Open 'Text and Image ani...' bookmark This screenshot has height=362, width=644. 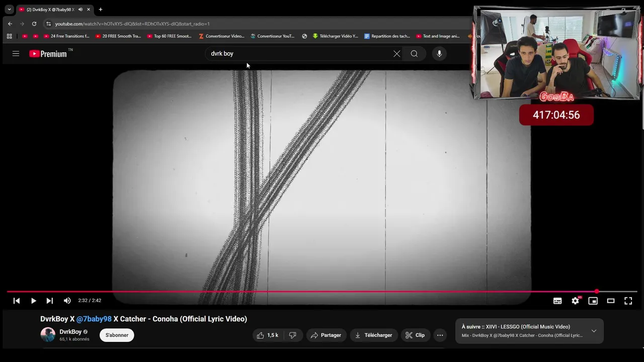(x=438, y=36)
